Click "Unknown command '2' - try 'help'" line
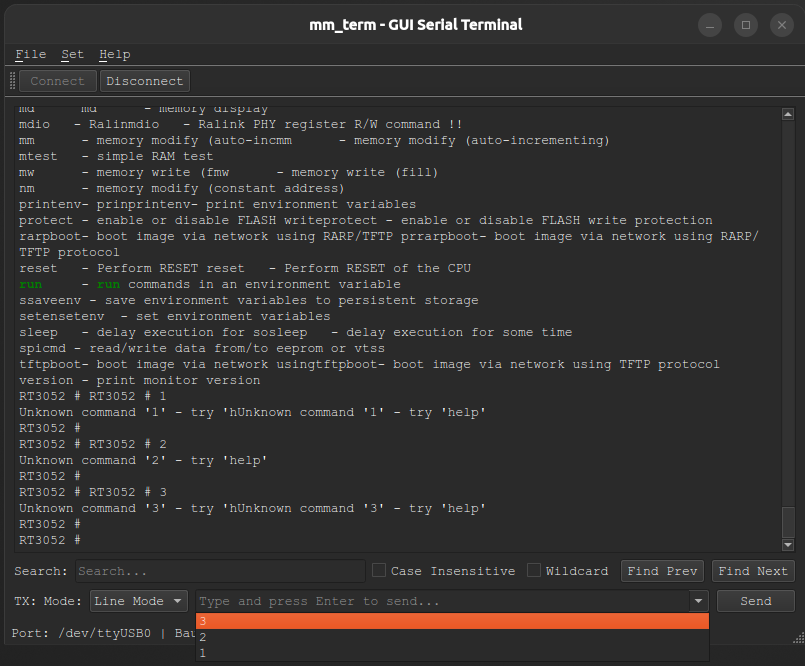This screenshot has height=666, width=805. coord(143,460)
